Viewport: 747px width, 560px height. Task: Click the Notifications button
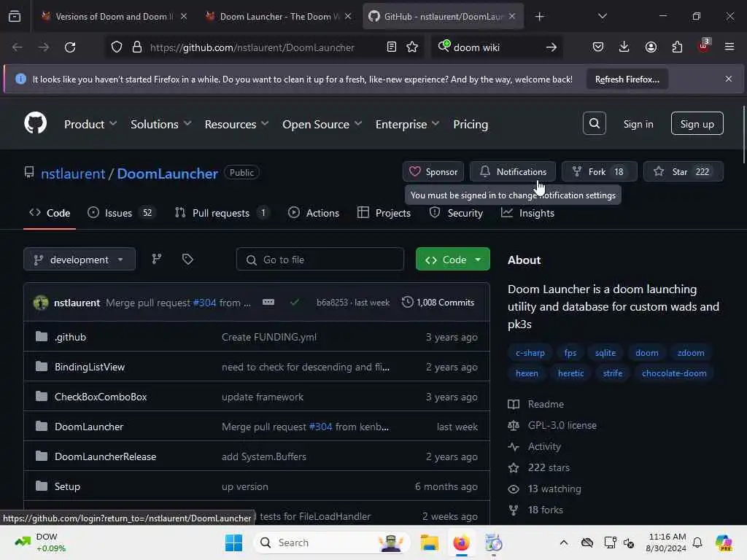point(513,171)
